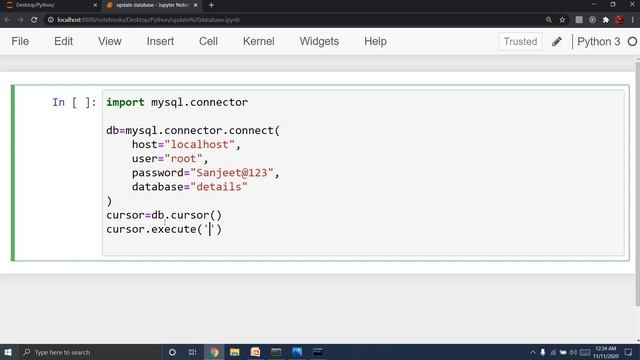
Task: Click the database="details" line
Action: pyautogui.click(x=189, y=187)
